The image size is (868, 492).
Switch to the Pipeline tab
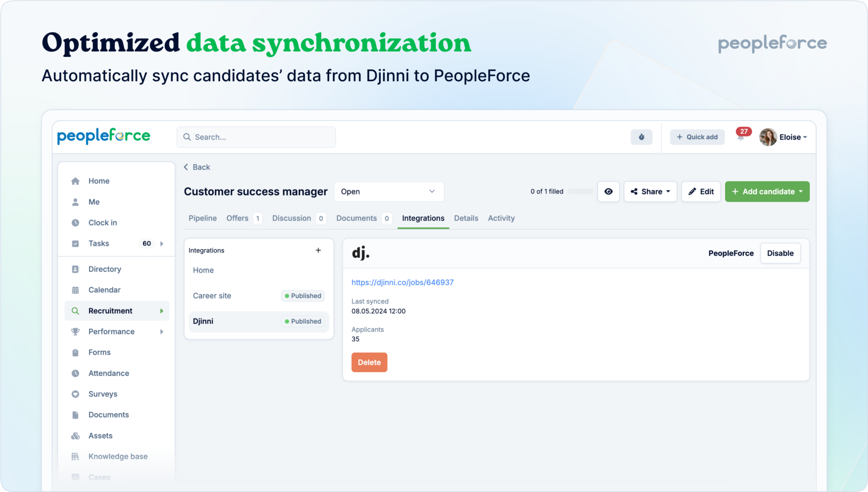203,218
